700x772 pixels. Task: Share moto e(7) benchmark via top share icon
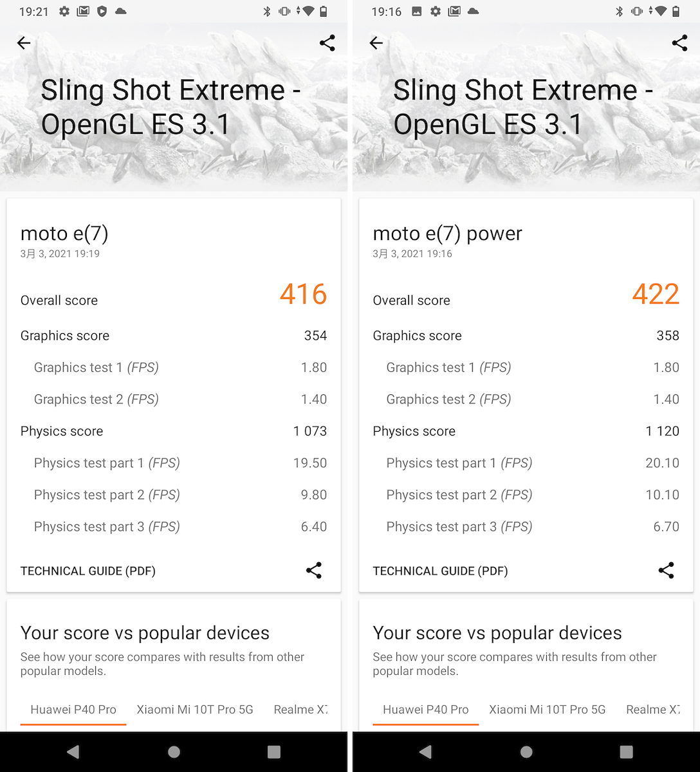click(327, 43)
